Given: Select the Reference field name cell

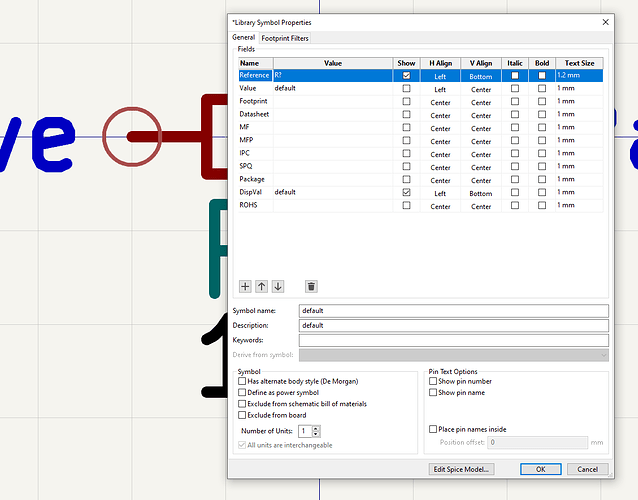Looking at the screenshot, I should [256, 75].
